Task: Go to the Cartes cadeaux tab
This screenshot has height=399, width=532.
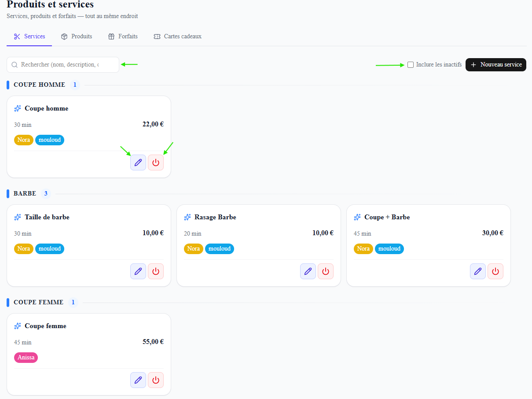Action: (x=178, y=37)
